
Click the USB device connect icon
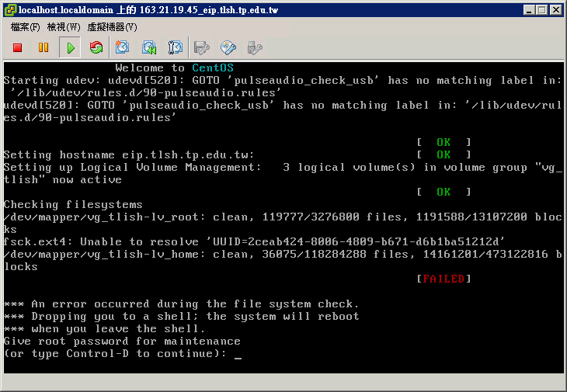click(255, 47)
